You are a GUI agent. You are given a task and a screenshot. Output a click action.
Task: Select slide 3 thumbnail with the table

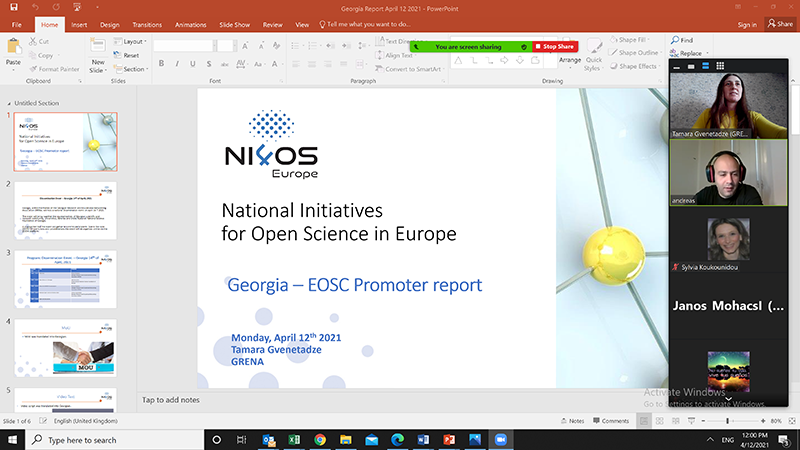click(x=65, y=279)
